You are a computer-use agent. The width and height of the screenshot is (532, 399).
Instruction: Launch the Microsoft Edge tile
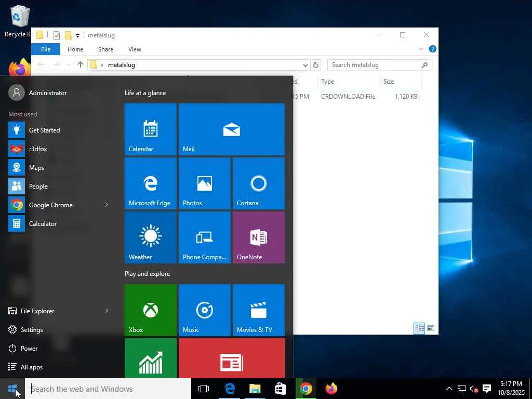(x=151, y=183)
